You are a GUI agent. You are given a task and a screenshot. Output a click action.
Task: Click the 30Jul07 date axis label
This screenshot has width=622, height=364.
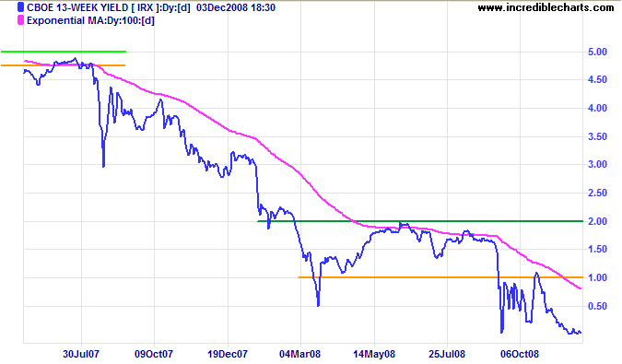pos(81,354)
